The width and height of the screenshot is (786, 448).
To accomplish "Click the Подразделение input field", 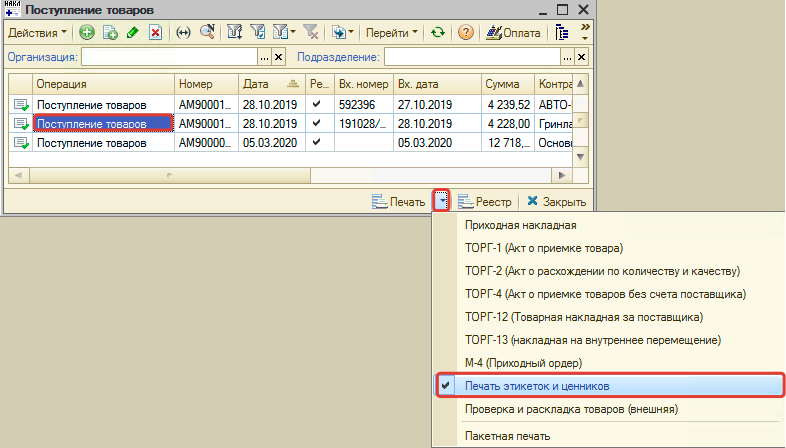I will pos(472,57).
